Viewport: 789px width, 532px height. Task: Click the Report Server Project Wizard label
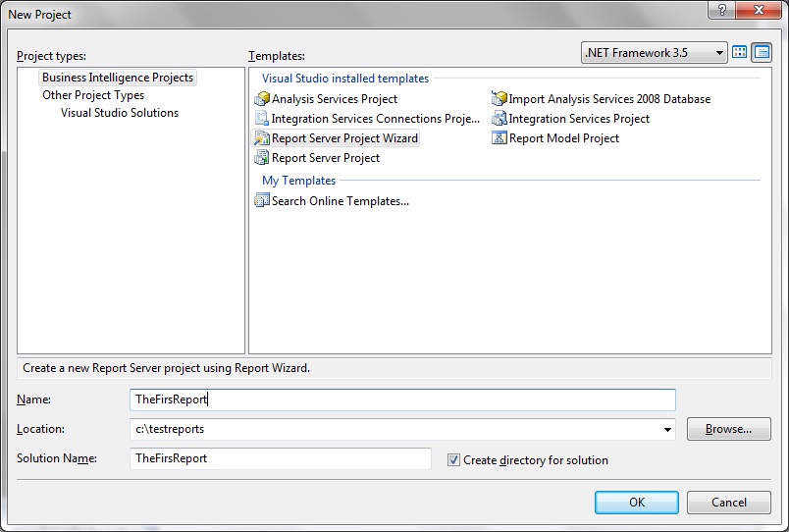tap(344, 138)
